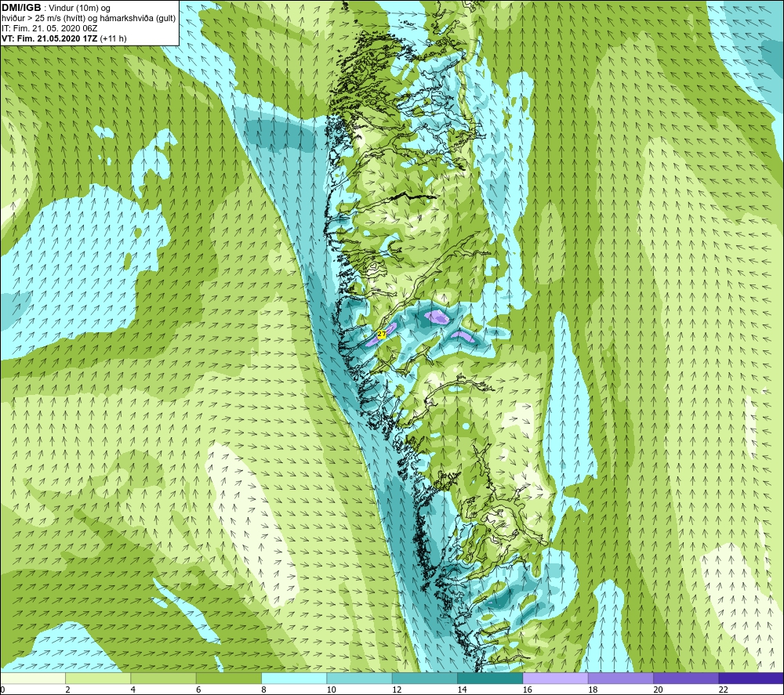Click the scale label '6'
784x695 pixels.
coord(198,690)
